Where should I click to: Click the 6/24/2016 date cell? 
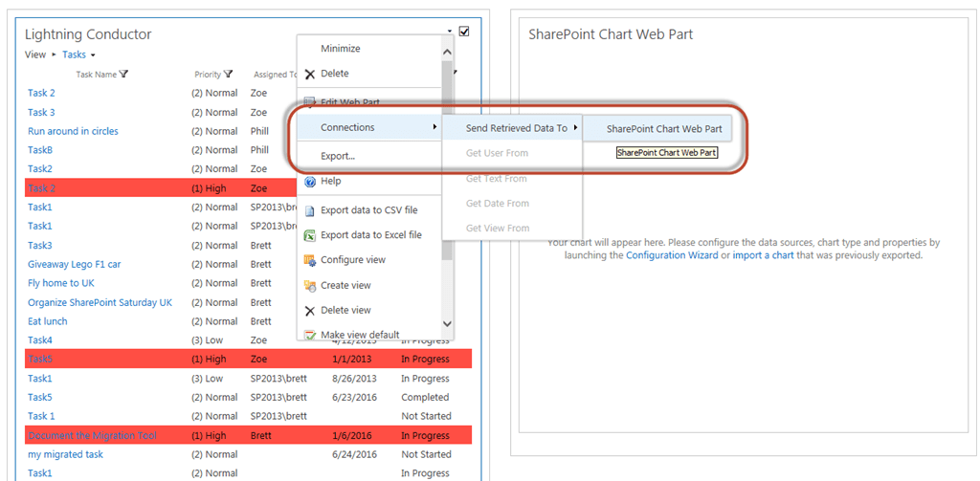click(x=354, y=454)
